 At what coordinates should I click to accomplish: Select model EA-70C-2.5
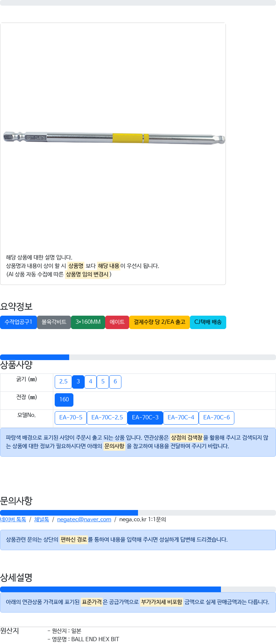click(x=107, y=418)
